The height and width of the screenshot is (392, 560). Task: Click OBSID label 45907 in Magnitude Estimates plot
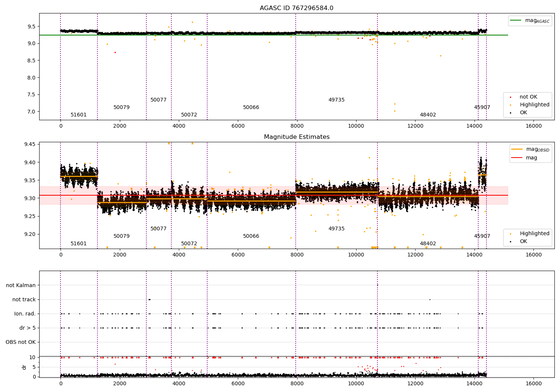pos(482,236)
